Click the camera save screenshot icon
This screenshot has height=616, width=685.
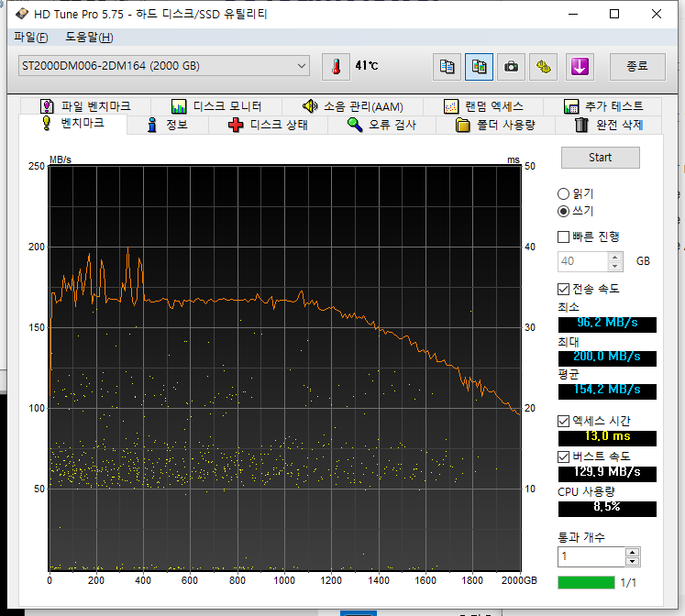pyautogui.click(x=511, y=67)
